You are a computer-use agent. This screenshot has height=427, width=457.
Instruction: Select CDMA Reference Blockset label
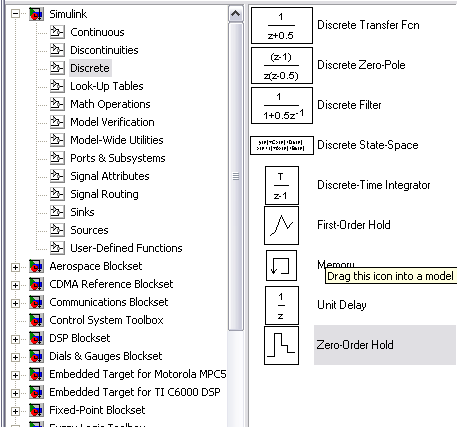[111, 284]
